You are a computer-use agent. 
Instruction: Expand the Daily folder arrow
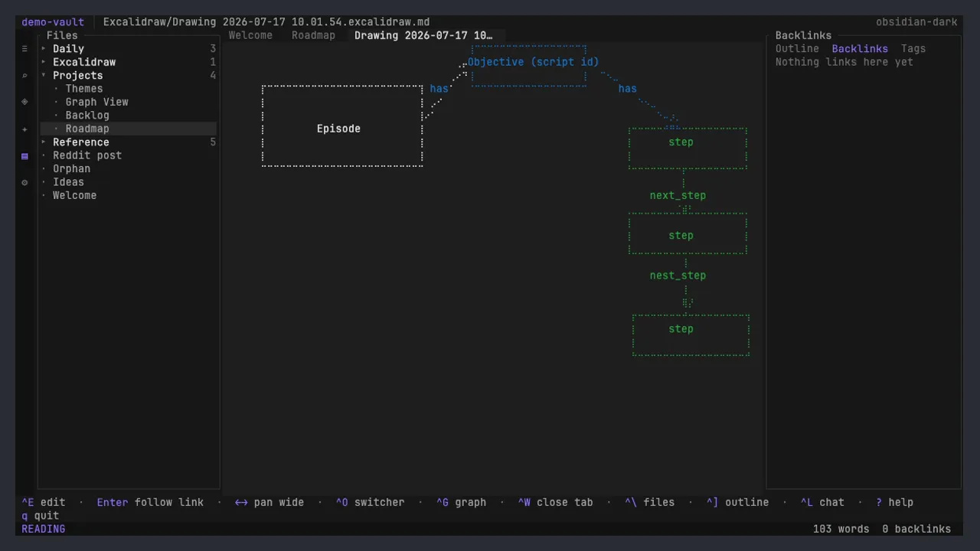coord(44,49)
